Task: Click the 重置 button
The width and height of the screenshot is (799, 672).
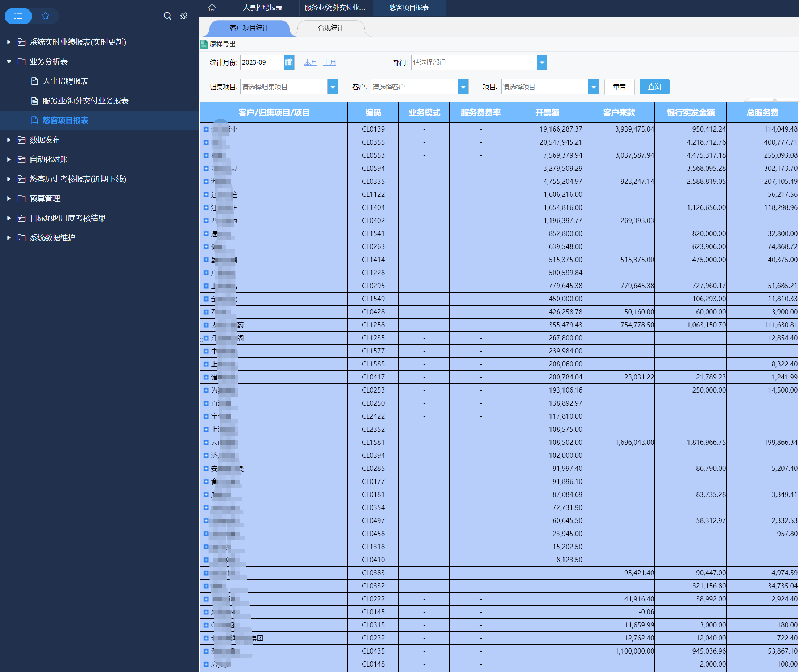Action: 619,87
